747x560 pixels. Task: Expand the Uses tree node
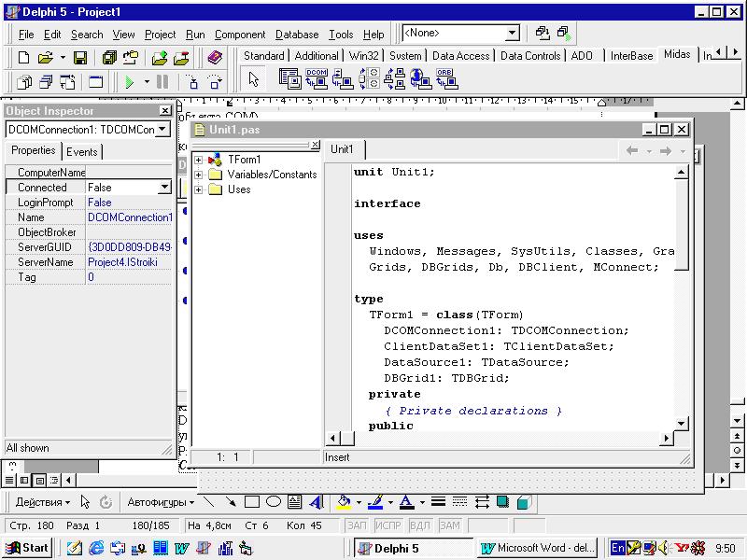pos(198,189)
